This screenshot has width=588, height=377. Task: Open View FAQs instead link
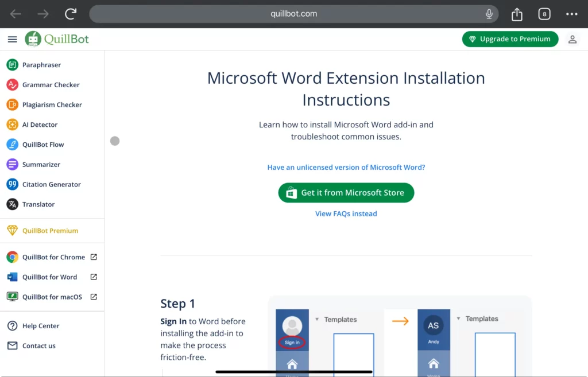click(x=346, y=213)
